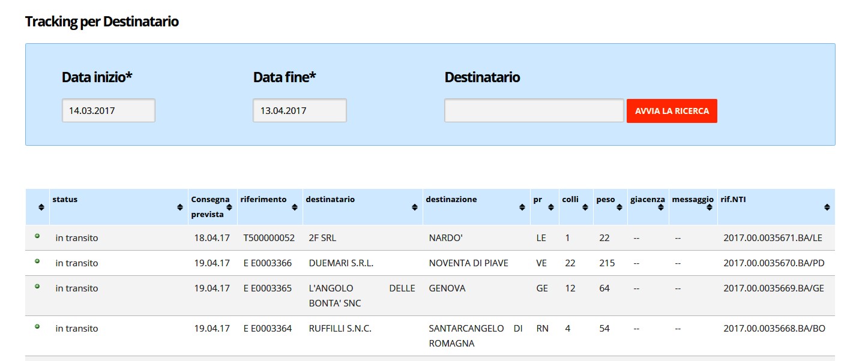Click delivery date 18.04.17

coord(212,238)
